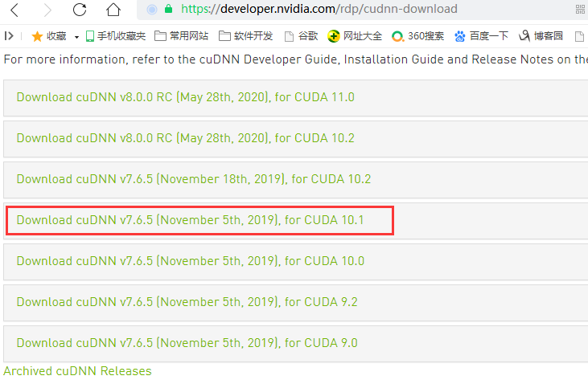Expand cuDNN v7.6.5 for CUDA 9.0
588x384 pixels.
295,344
